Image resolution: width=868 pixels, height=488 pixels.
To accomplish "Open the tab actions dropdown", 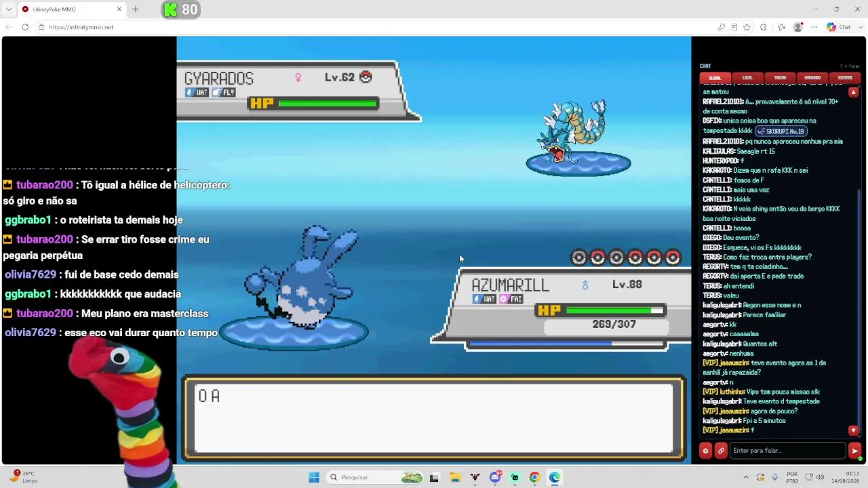I will [9, 9].
